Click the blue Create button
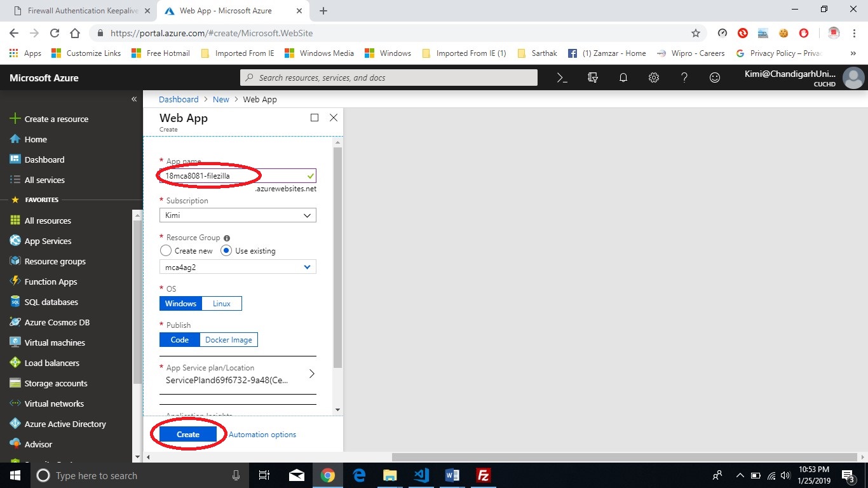The width and height of the screenshot is (868, 488). pos(188,435)
